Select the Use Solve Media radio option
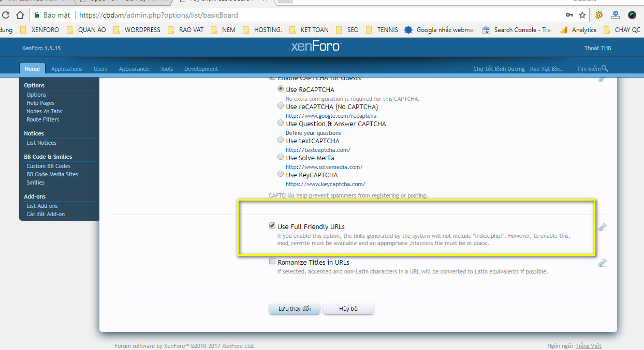644x350 pixels. 281,158
